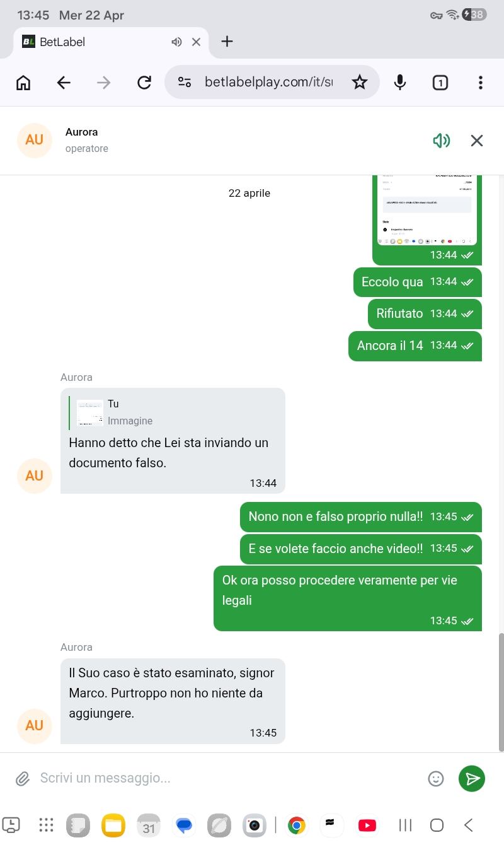Image resolution: width=504 pixels, height=845 pixels.
Task: Mute the BetLabel tab audio icon
Action: pos(176,42)
